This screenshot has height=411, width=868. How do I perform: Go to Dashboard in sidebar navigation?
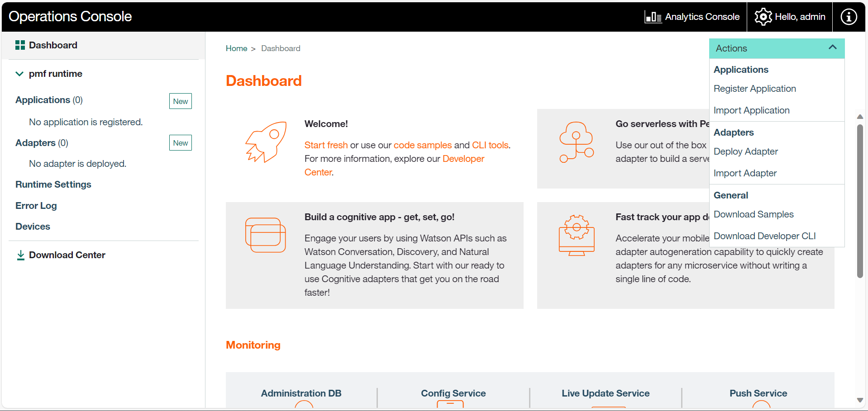[x=53, y=45]
